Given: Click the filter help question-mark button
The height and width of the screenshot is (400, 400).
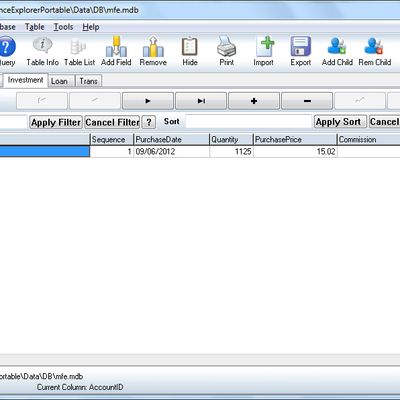Looking at the screenshot, I should point(149,122).
